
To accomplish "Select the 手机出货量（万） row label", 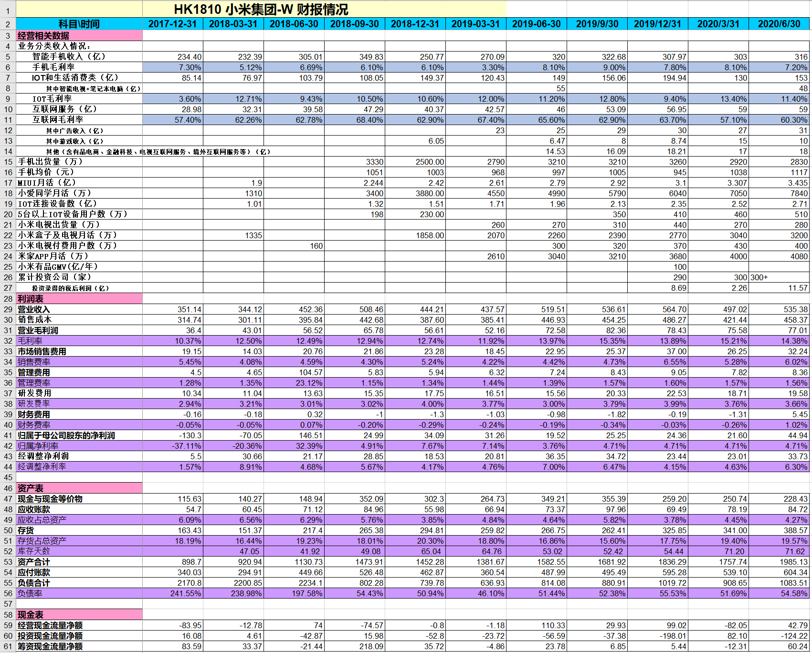I will pyautogui.click(x=79, y=162).
